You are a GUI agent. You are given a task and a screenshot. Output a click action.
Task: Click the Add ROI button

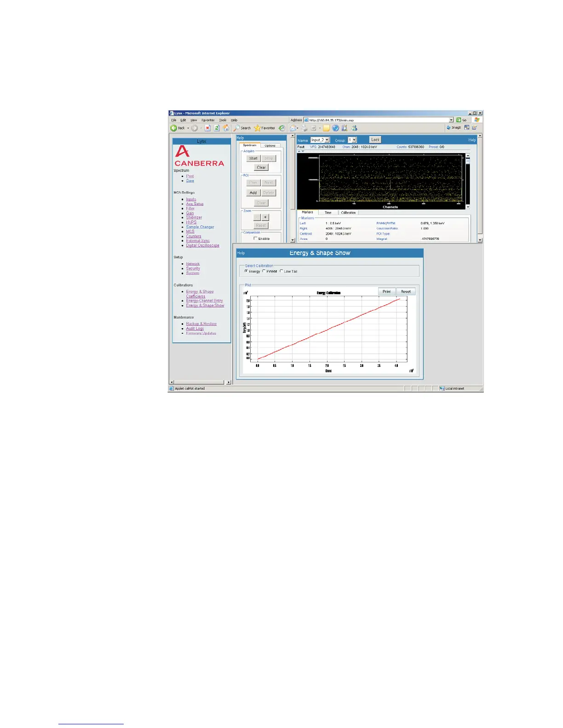click(x=253, y=193)
